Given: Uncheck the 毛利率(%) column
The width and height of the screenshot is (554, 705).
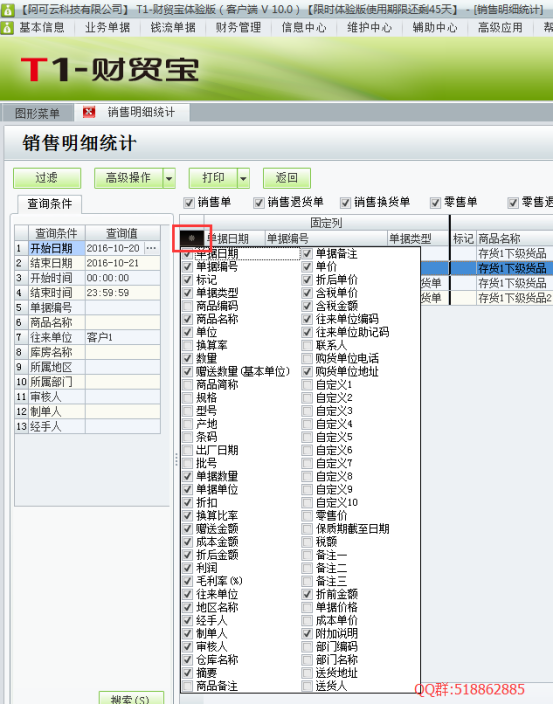Looking at the screenshot, I should tap(188, 581).
